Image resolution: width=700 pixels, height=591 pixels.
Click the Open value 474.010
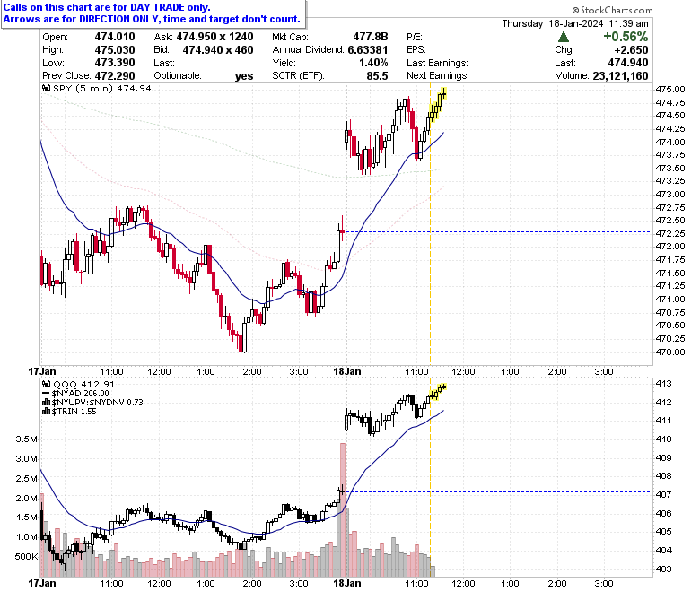[115, 37]
